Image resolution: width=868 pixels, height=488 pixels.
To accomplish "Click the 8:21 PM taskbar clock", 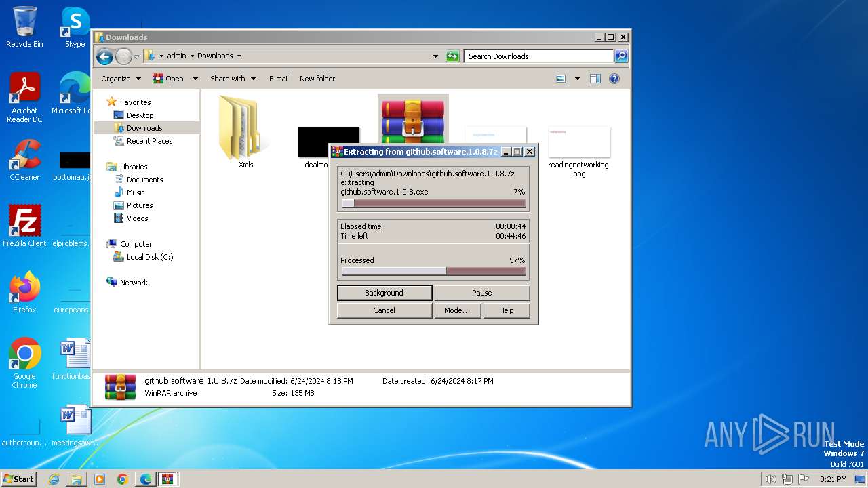I will pos(833,479).
